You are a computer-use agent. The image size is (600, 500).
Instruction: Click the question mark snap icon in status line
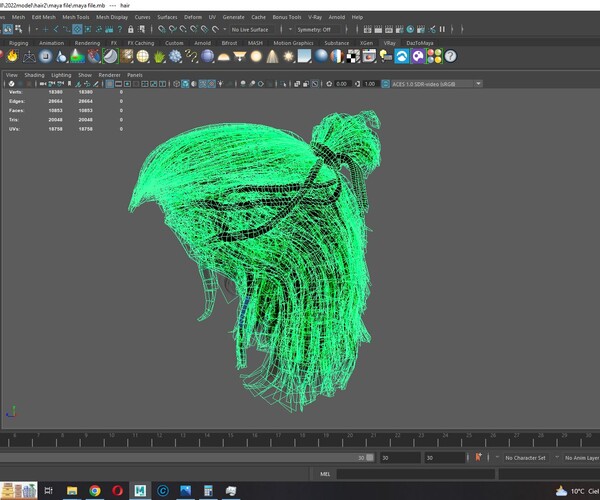[x=120, y=29]
